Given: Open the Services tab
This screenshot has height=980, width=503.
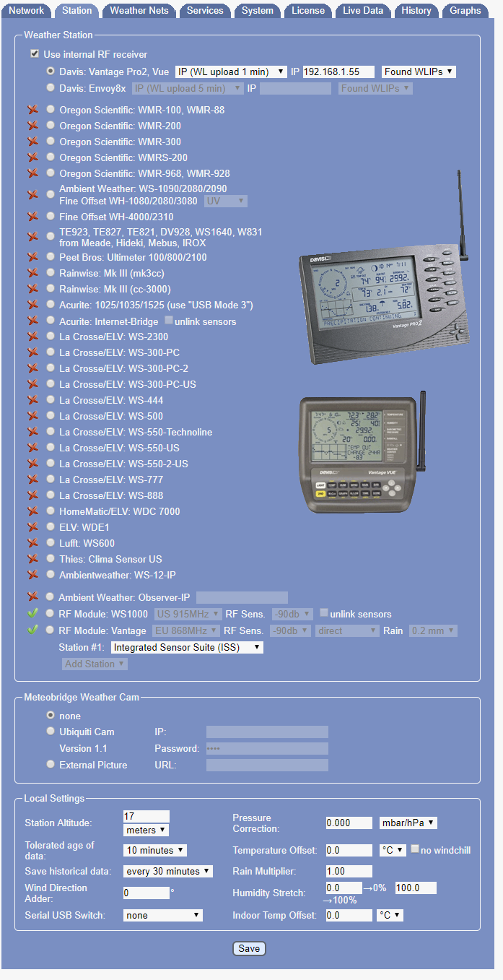Looking at the screenshot, I should (205, 11).
